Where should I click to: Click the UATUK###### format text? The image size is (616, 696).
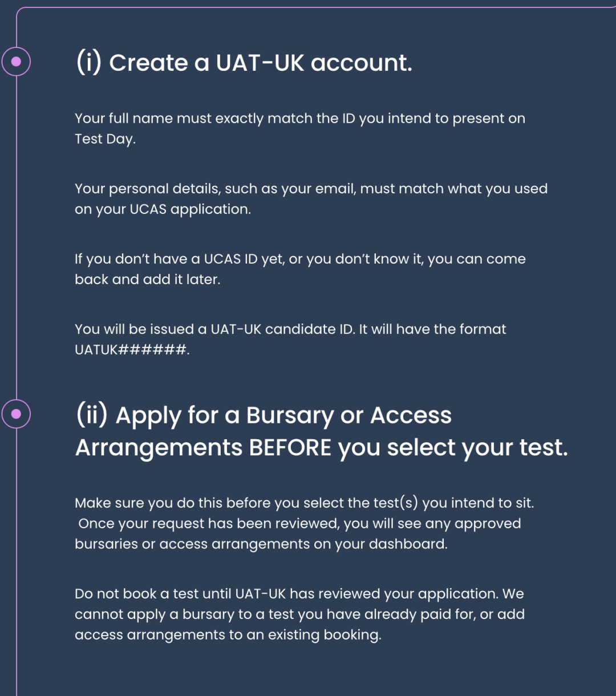pyautogui.click(x=131, y=350)
